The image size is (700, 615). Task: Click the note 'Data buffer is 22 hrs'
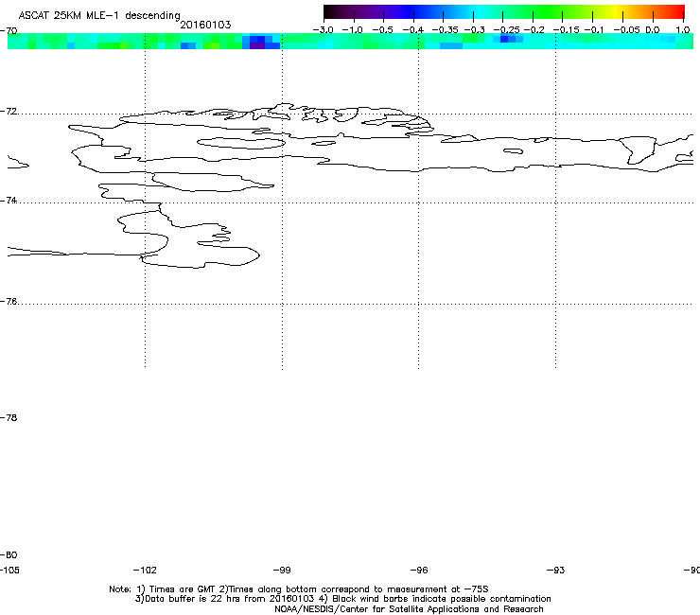pos(193,599)
